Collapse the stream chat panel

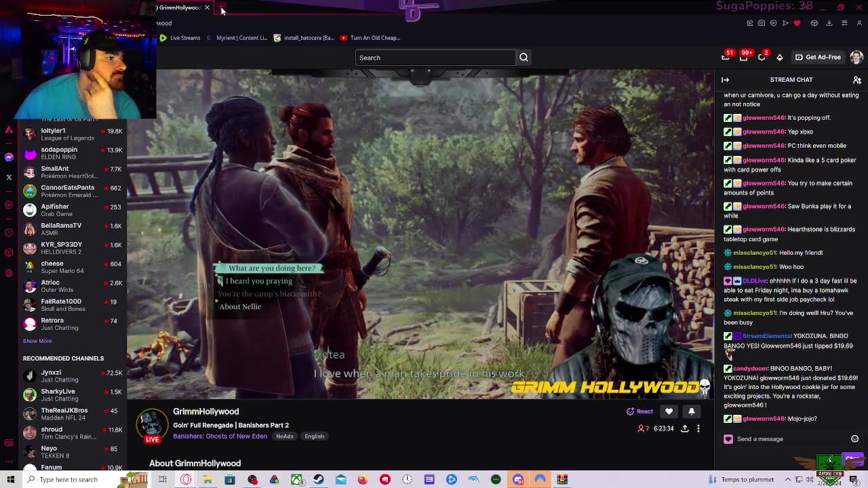pyautogui.click(x=725, y=80)
